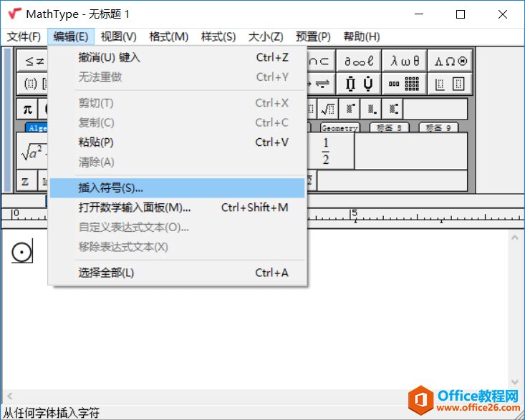Insert the Z symbol in small tabbed bar

[x=27, y=181]
